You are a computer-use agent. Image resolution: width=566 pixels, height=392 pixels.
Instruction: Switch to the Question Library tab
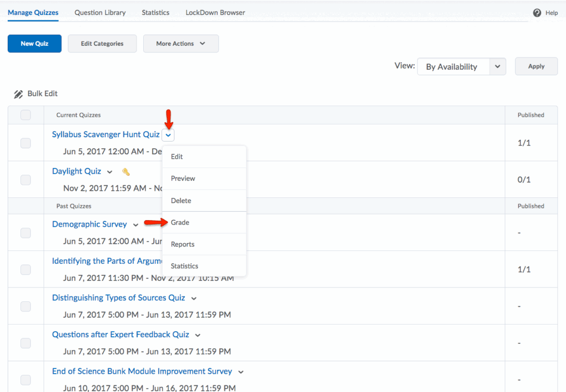[100, 12]
